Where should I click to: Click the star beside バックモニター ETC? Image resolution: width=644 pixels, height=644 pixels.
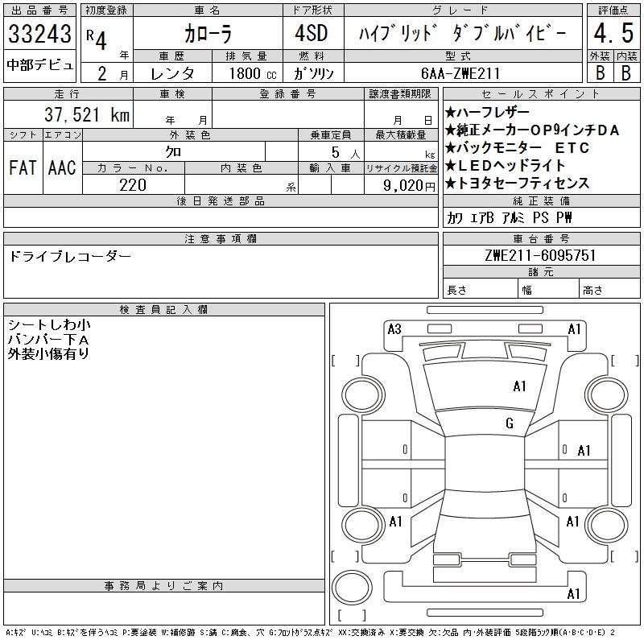450,148
